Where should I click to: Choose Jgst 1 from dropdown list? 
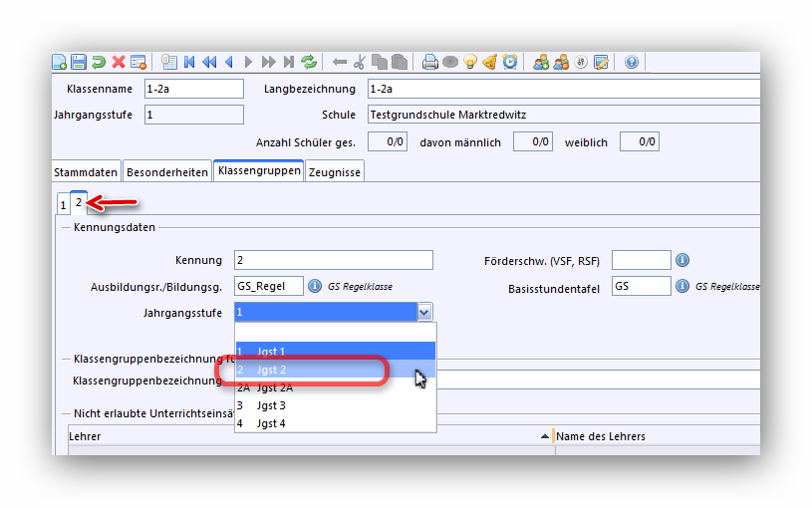pos(336,352)
